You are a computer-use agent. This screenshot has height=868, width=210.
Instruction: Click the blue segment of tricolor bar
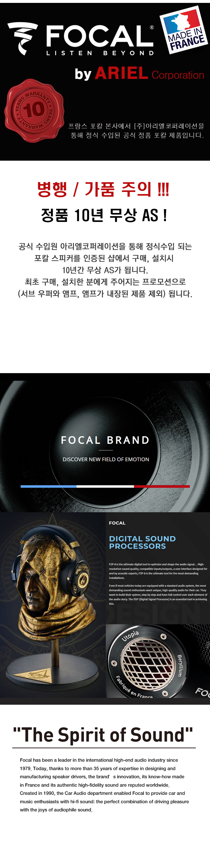(x=49, y=486)
